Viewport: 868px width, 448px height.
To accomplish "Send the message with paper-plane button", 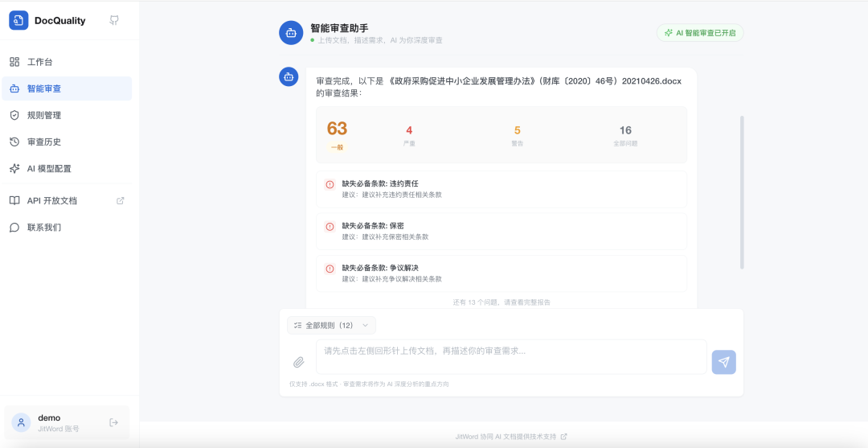I will tap(724, 362).
